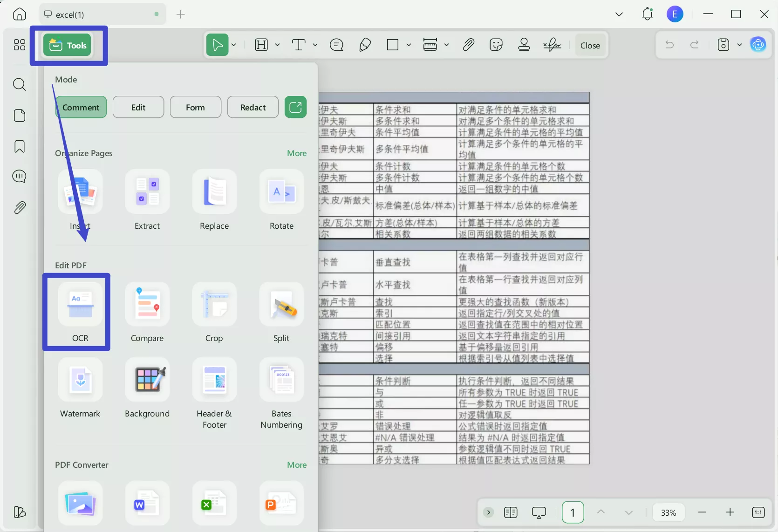Select the comment bubble annotation tool

[x=336, y=45]
